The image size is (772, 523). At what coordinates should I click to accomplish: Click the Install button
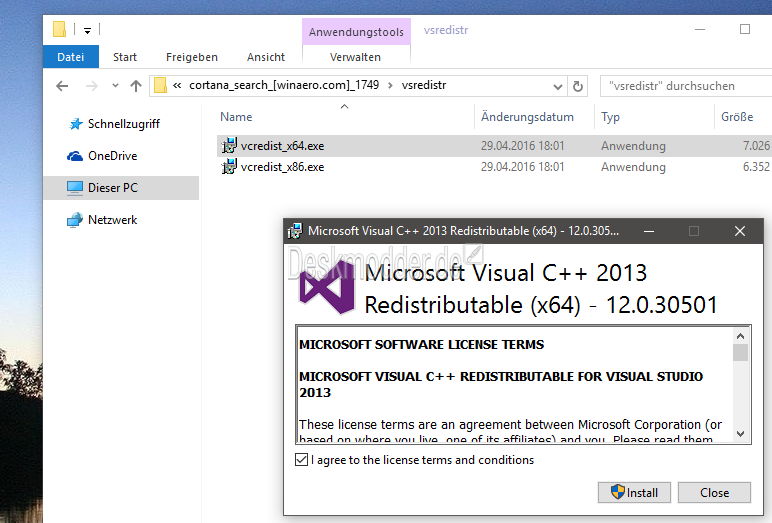coord(634,492)
